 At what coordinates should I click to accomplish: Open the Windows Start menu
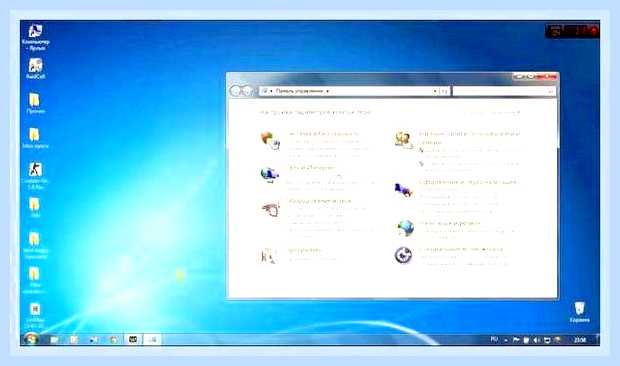coord(30,339)
